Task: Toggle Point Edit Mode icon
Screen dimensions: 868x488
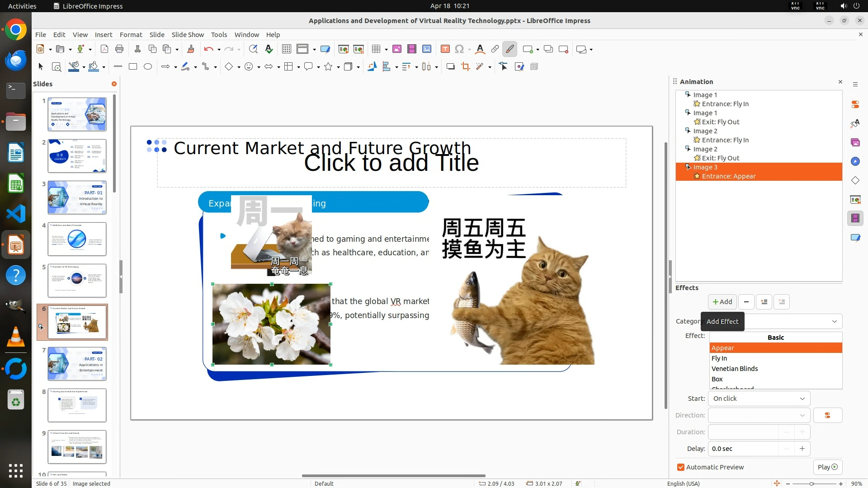Action: 503,67
